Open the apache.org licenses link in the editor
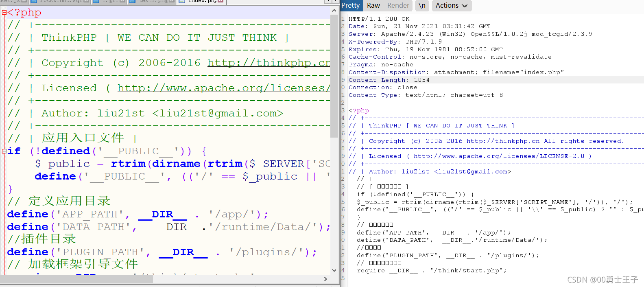The height and width of the screenshot is (287, 644). tap(223, 88)
